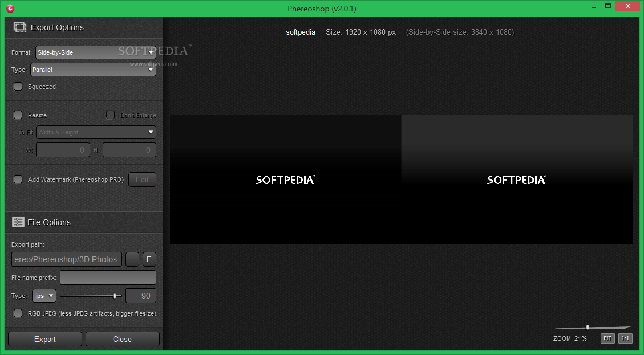This screenshot has width=644, height=355.
Task: Tick the Resize checkbox
Action: tap(18, 115)
